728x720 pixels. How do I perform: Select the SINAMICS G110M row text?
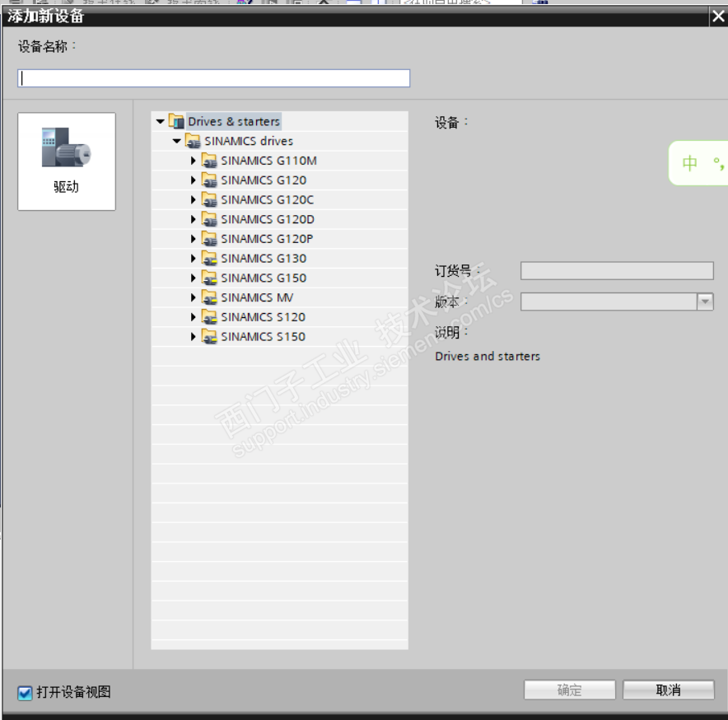pyautogui.click(x=268, y=161)
